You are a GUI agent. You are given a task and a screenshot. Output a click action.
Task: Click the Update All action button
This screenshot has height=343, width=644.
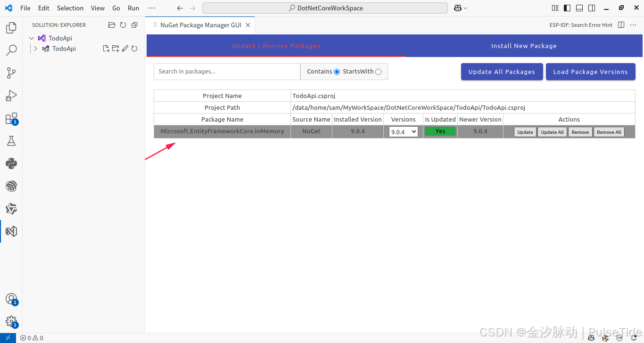pos(552,132)
